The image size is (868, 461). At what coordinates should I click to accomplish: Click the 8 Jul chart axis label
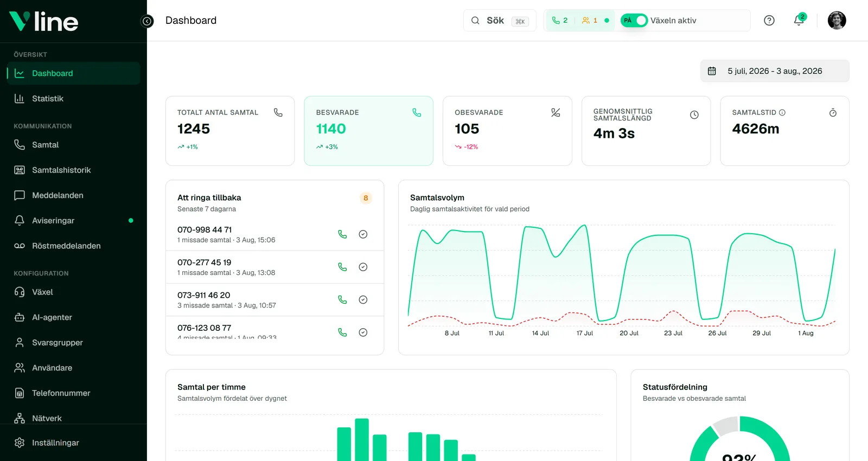(452, 333)
